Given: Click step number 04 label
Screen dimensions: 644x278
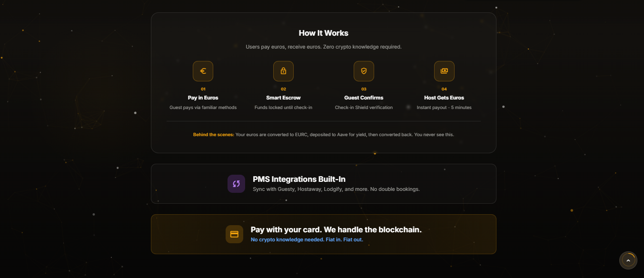Looking at the screenshot, I should tap(444, 89).
